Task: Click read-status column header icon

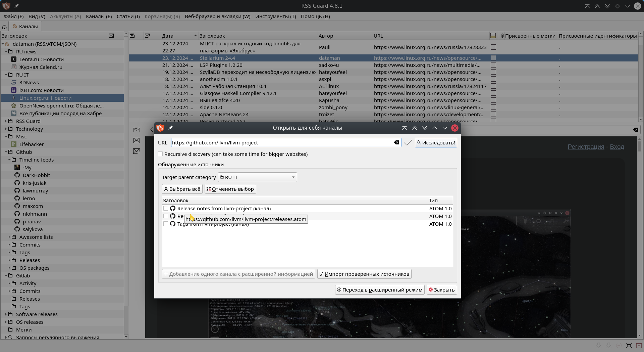Action: pyautogui.click(x=132, y=36)
